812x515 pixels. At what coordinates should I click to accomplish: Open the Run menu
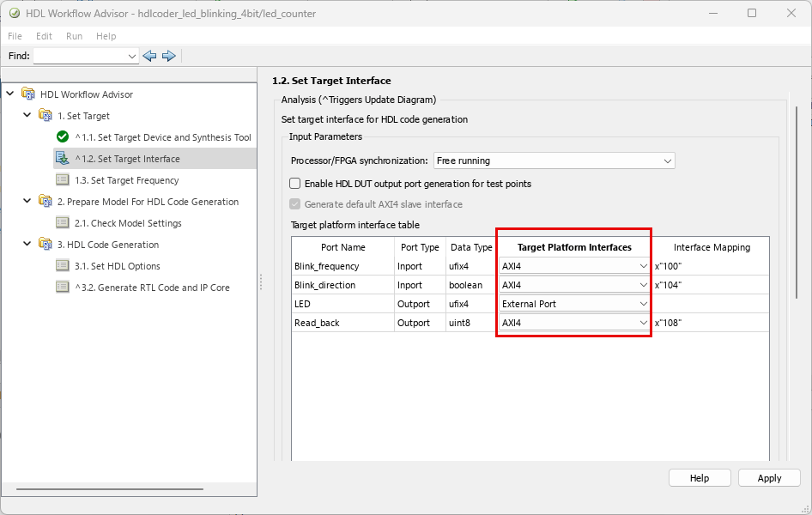[x=74, y=36]
